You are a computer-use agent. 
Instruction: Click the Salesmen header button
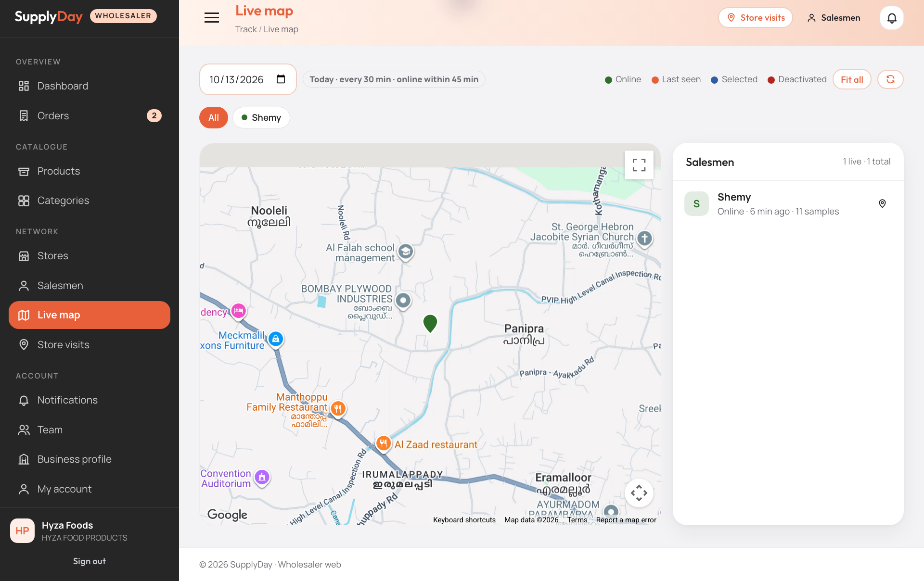pos(834,18)
